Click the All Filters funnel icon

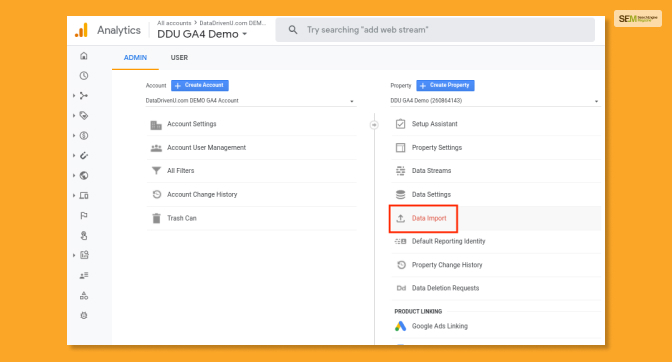tap(156, 171)
